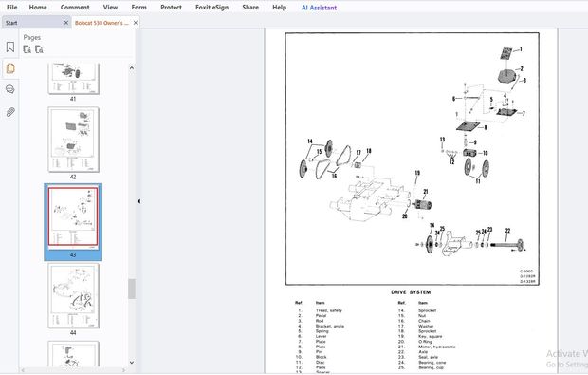Click the 'Key, square' parts list entry
Viewport: 588px width, 375px height.
coord(431,336)
